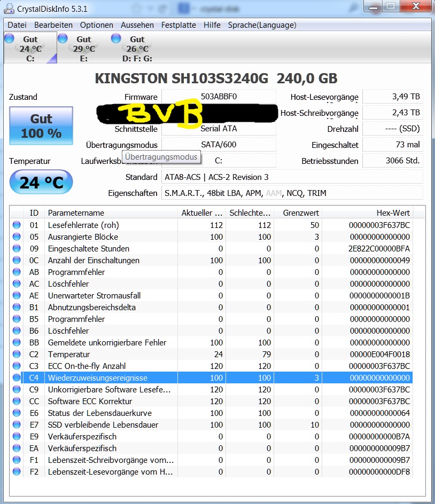The image size is (435, 504).
Task: Click the Aktueller ... column header
Action: click(x=201, y=213)
